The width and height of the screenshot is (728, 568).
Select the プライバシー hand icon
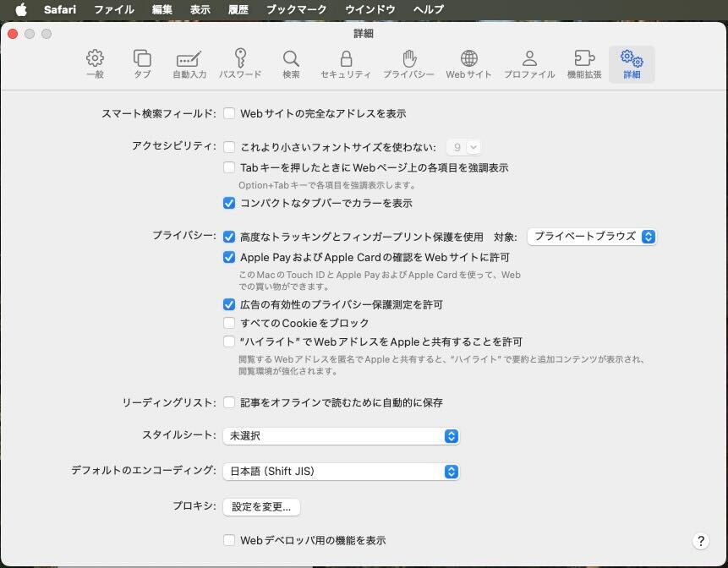[x=408, y=64]
